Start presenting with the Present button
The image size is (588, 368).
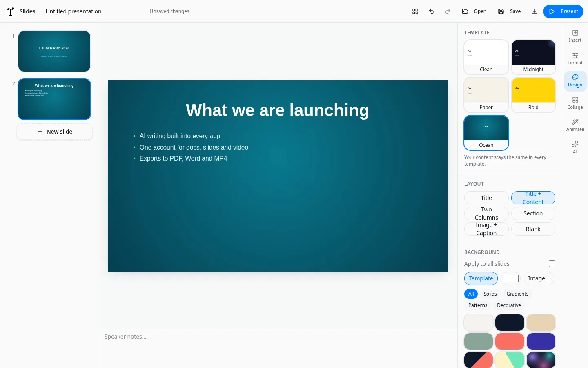(x=563, y=11)
